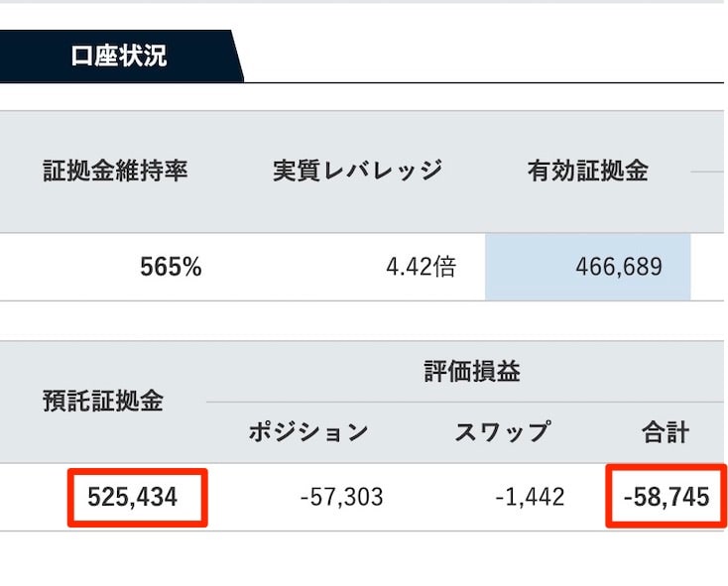Click the 合計 sub-header
Viewport: 728px width, 586px height.
[666, 432]
